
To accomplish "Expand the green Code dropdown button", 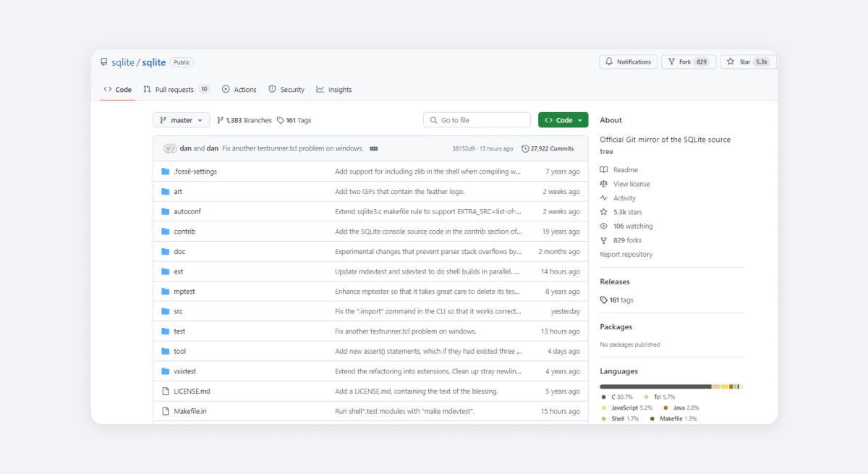I will (563, 120).
